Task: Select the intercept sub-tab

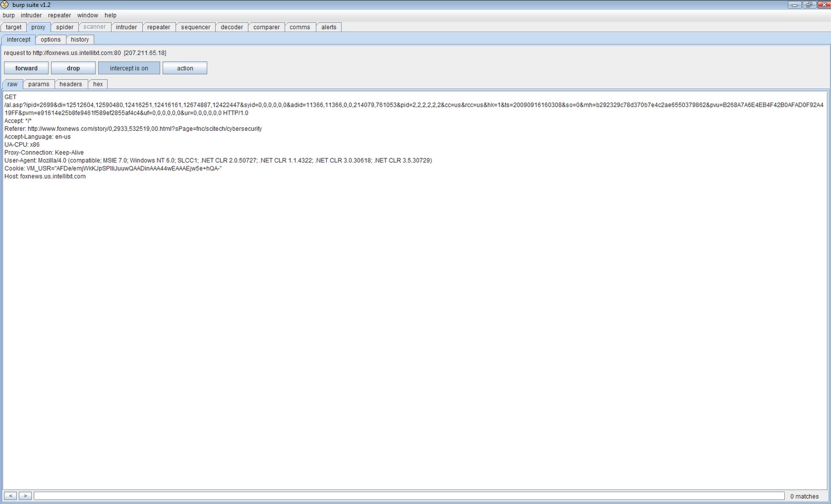Action: click(x=19, y=39)
